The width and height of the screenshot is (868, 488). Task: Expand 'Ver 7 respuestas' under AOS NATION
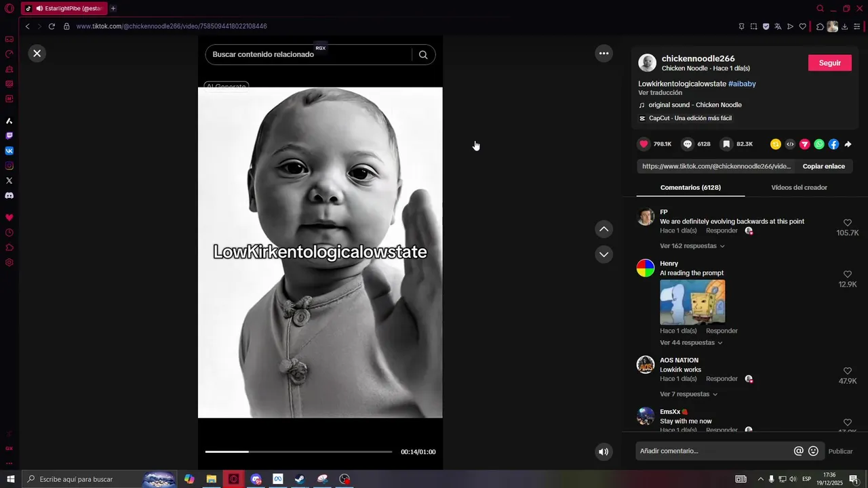click(x=688, y=394)
